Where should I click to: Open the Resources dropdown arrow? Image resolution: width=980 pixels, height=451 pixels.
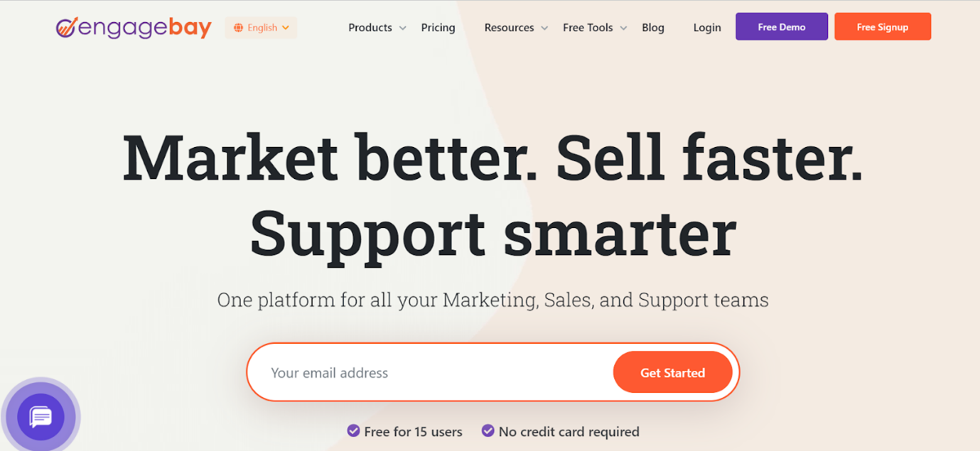click(x=544, y=28)
